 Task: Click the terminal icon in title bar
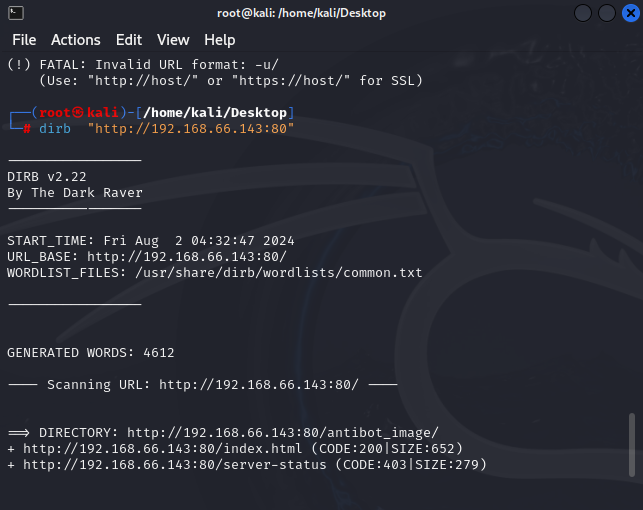[x=14, y=14]
